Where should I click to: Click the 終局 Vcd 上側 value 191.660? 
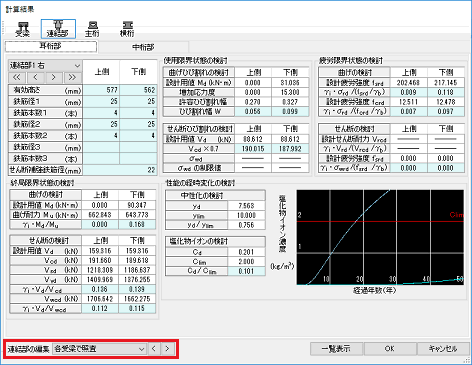tap(100, 260)
